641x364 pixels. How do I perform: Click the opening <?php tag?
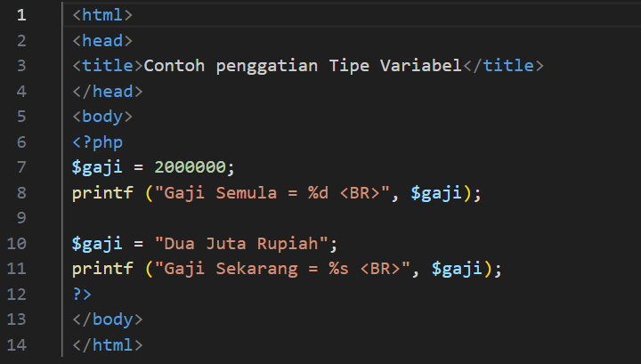98,142
